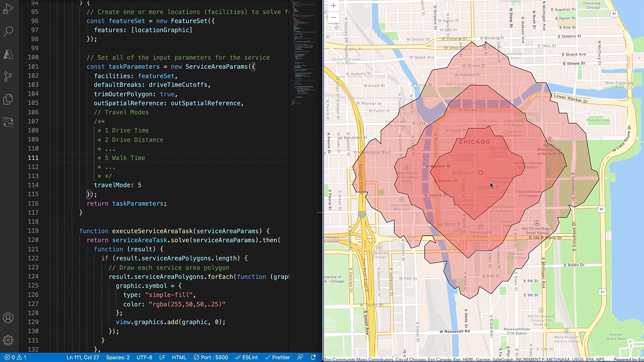The image size is (644, 362).
Task: Open errors and warnings problems indicator
Action: point(15,357)
